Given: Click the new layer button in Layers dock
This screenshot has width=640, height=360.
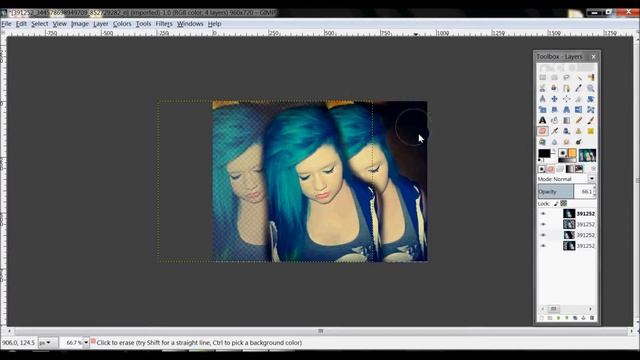Looking at the screenshot, I should [542, 318].
